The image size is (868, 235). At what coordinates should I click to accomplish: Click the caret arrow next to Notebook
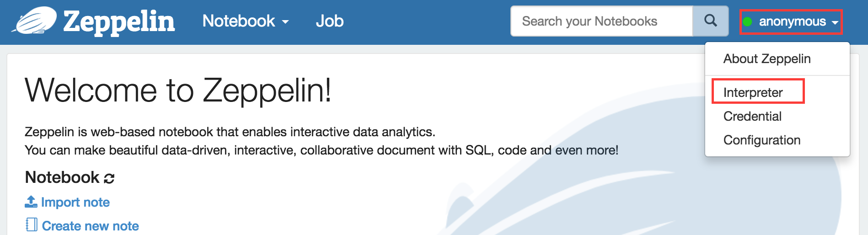tap(285, 22)
